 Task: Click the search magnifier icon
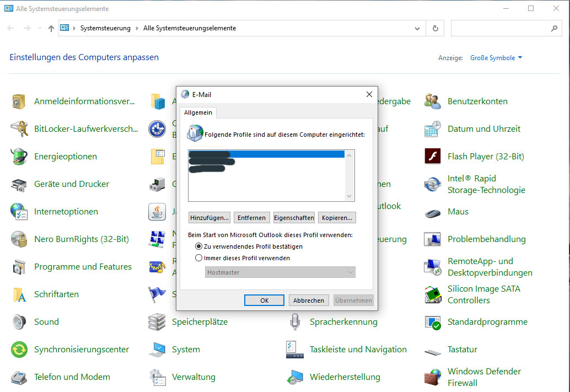(x=554, y=28)
